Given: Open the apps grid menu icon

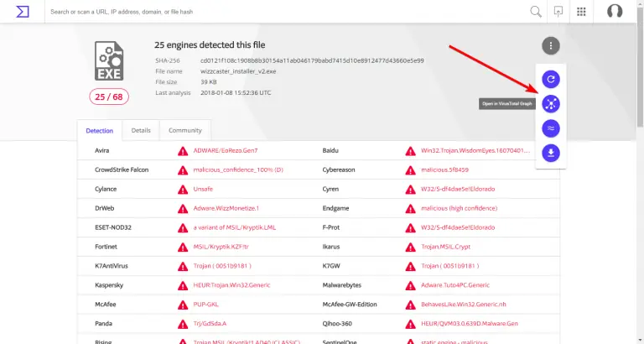Looking at the screenshot, I should 581,12.
